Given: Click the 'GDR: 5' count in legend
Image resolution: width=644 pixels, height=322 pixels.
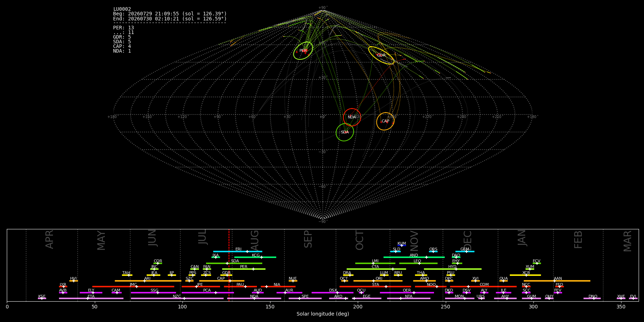Looking at the screenshot, I should pyautogui.click(x=122, y=37).
